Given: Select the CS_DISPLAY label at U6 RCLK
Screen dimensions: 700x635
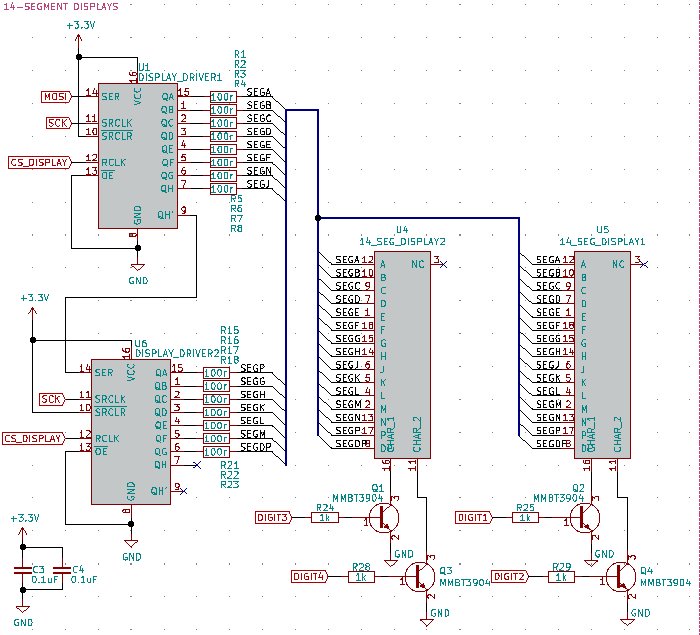Looking at the screenshot, I should point(33,439).
